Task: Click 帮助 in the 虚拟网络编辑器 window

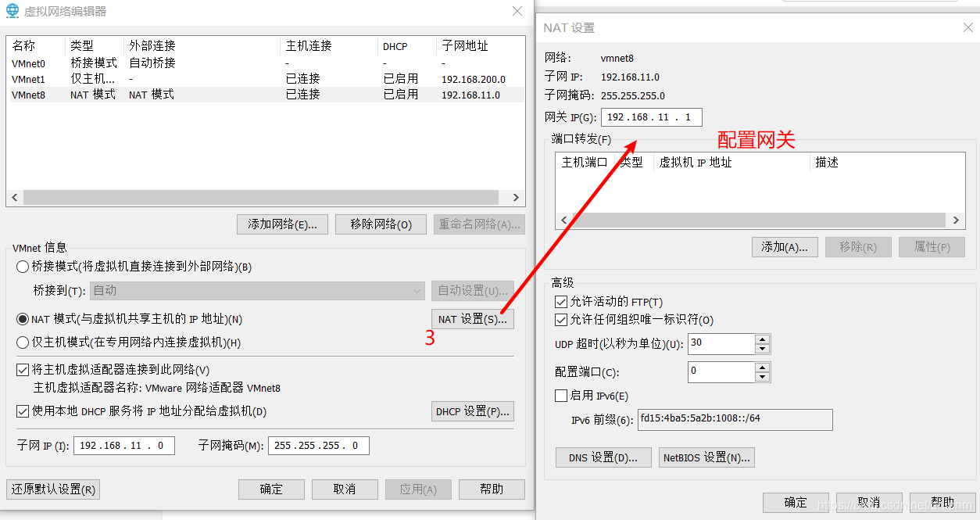Action: click(492, 490)
